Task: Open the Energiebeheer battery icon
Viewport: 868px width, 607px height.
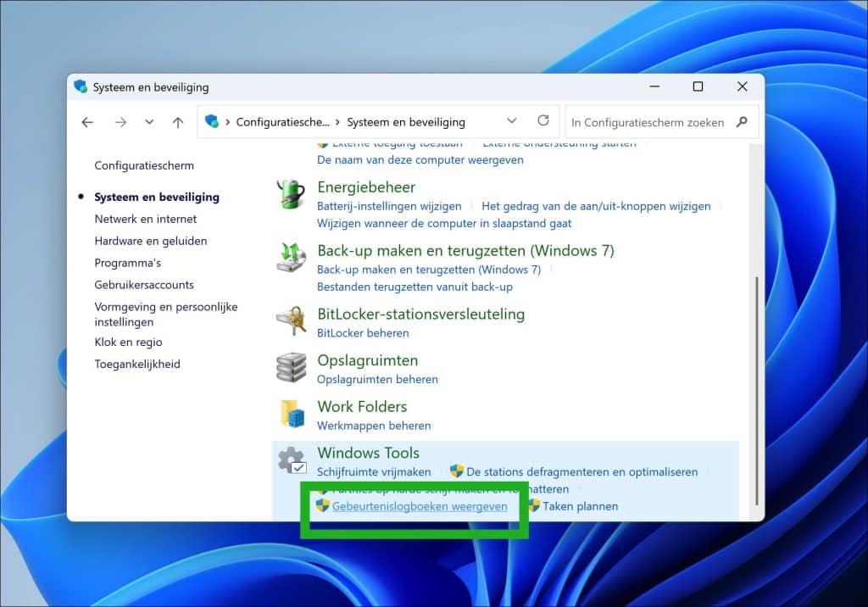Action: (291, 194)
